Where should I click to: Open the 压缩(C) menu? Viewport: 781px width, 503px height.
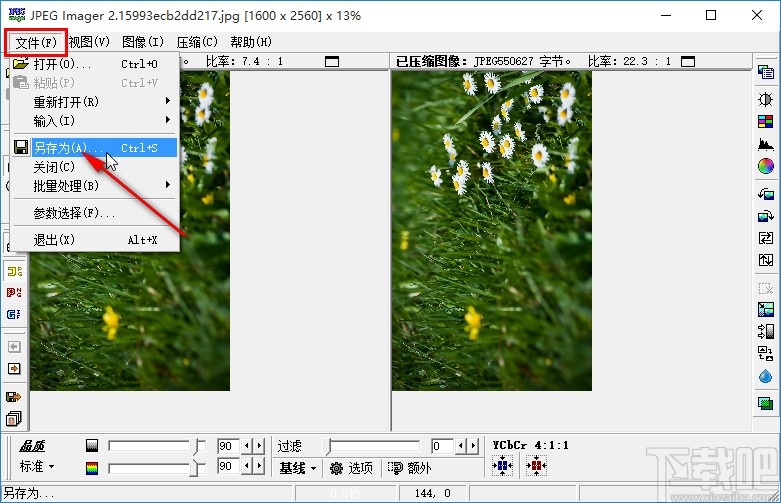click(197, 42)
